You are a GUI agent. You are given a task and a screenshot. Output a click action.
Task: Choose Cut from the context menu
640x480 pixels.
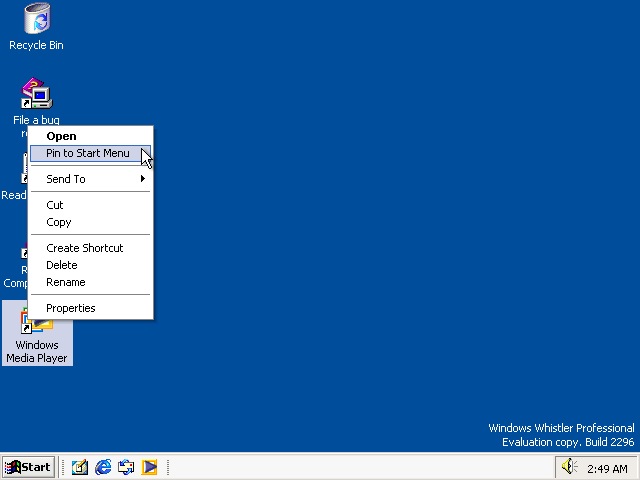tap(91, 205)
